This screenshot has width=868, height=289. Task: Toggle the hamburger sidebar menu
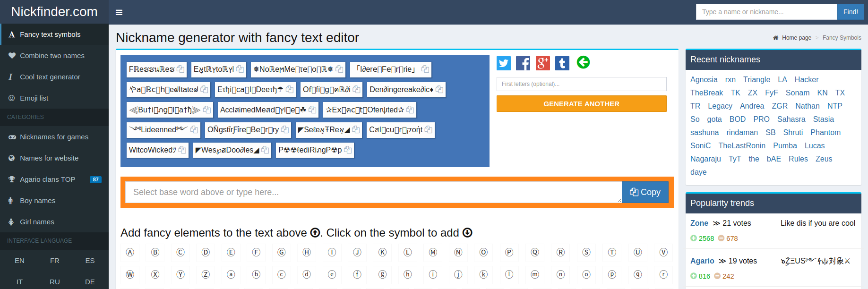119,12
